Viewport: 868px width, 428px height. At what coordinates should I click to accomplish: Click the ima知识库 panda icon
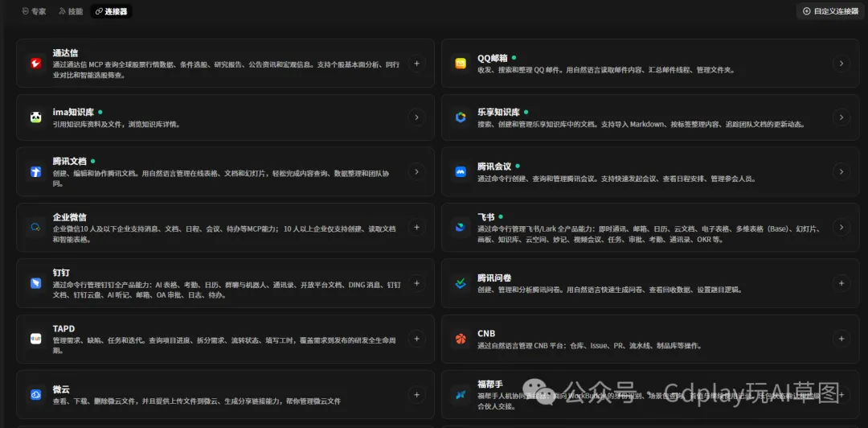coord(36,117)
